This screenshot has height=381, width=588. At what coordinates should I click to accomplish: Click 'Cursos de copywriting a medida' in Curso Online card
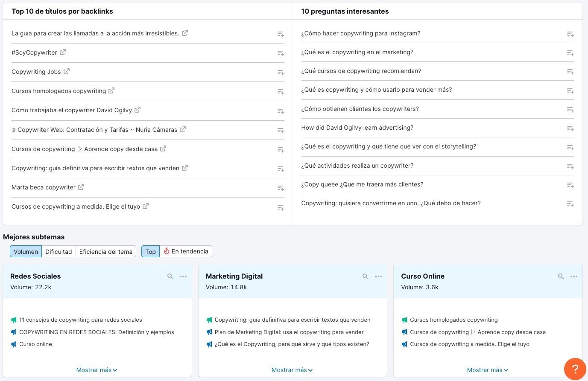coord(470,344)
